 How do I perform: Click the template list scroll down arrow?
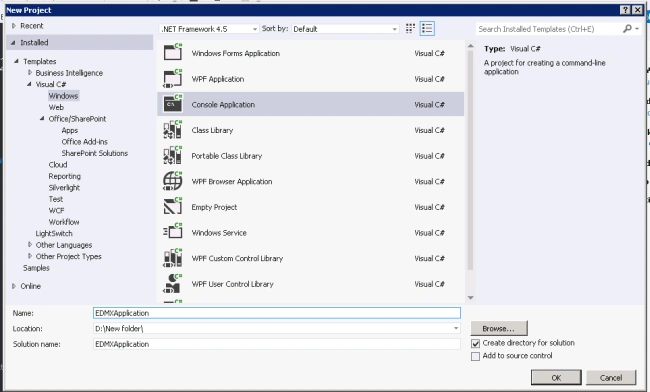(x=470, y=298)
